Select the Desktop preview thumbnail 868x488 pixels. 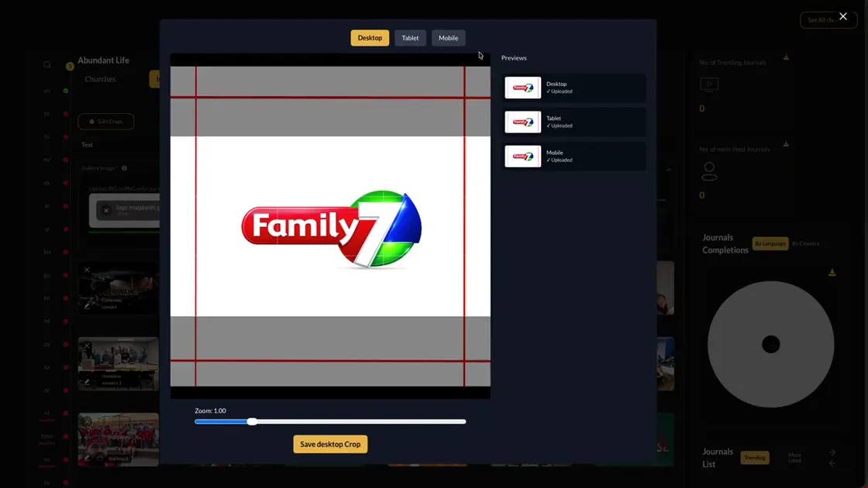(x=522, y=88)
